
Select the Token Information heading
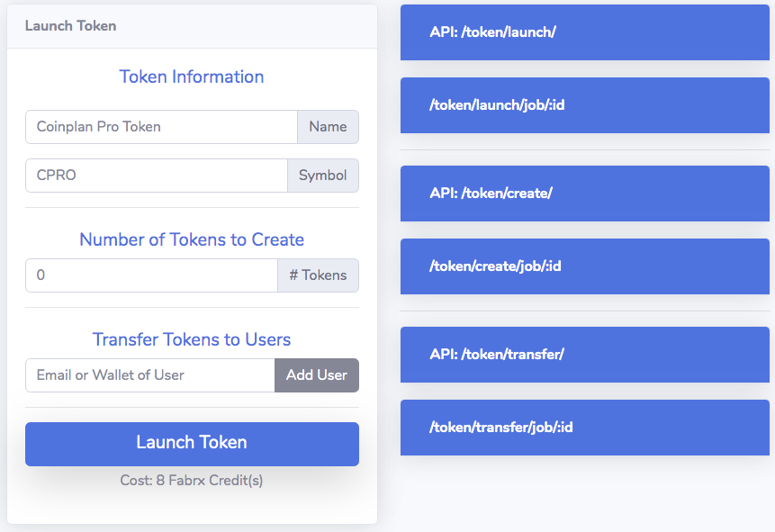[192, 77]
